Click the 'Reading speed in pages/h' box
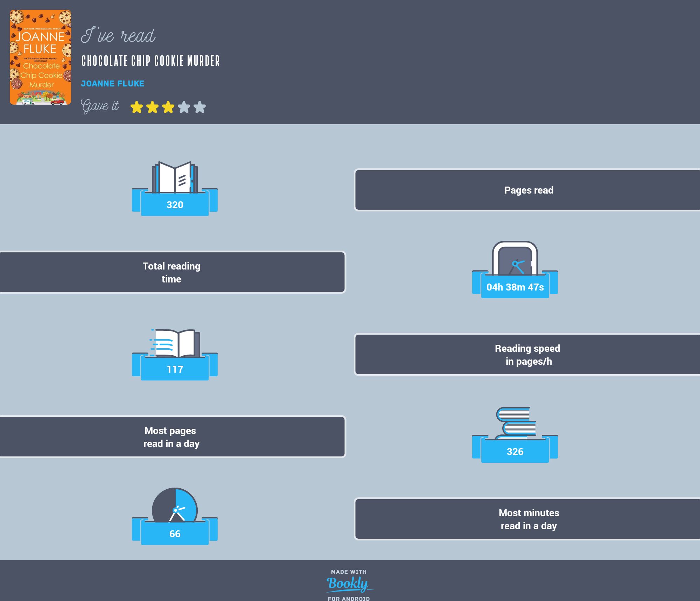The width and height of the screenshot is (700, 601). tap(527, 355)
